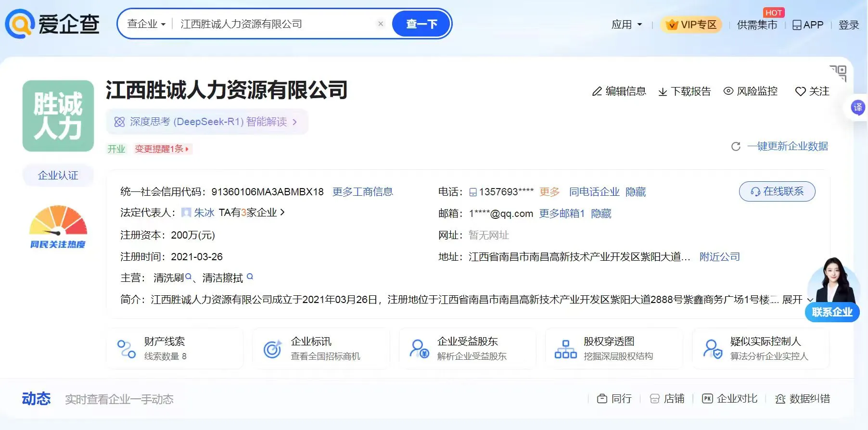
Task: Open legal representative 朱冰 profile
Action: tap(204, 213)
